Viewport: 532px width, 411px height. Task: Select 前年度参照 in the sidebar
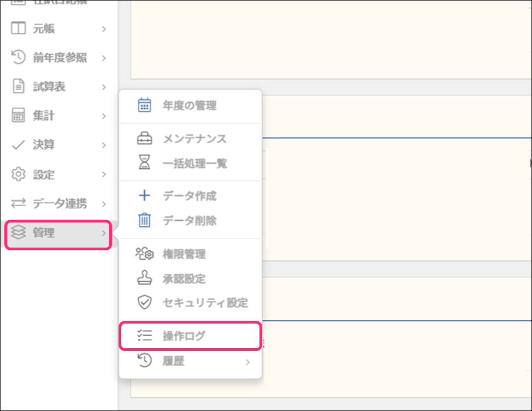click(60, 58)
